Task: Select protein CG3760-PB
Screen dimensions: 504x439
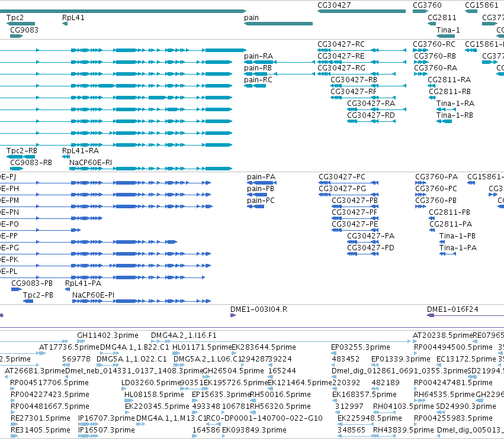Action: (x=436, y=201)
